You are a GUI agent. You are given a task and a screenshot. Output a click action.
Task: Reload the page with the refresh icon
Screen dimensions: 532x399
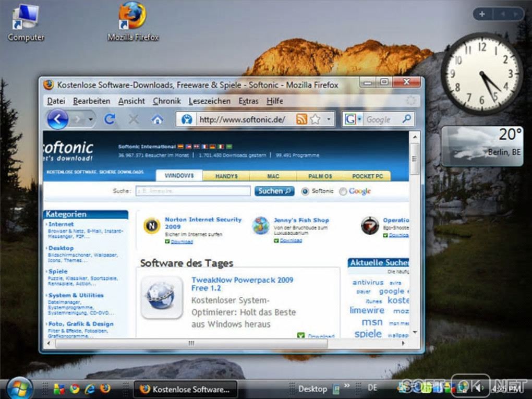[110, 119]
